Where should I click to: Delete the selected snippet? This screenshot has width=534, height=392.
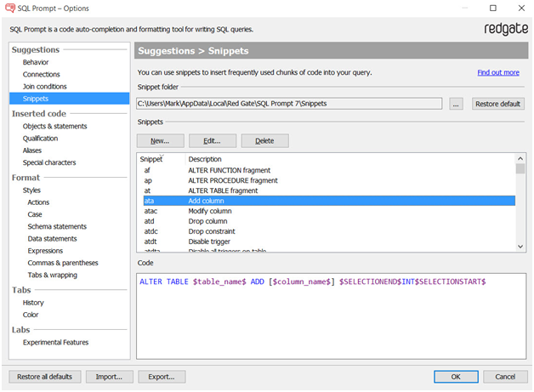pos(265,140)
